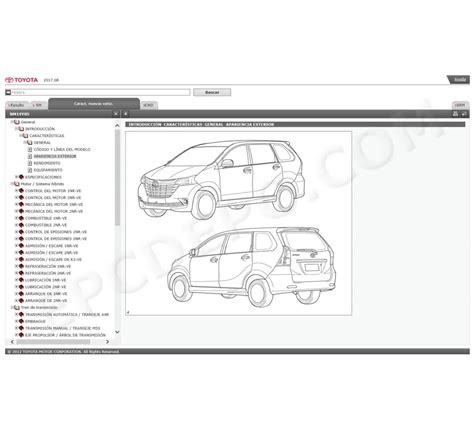The height and width of the screenshot is (430, 474).
Task: Click the front-view vehicle illustration
Action: (x=221, y=180)
